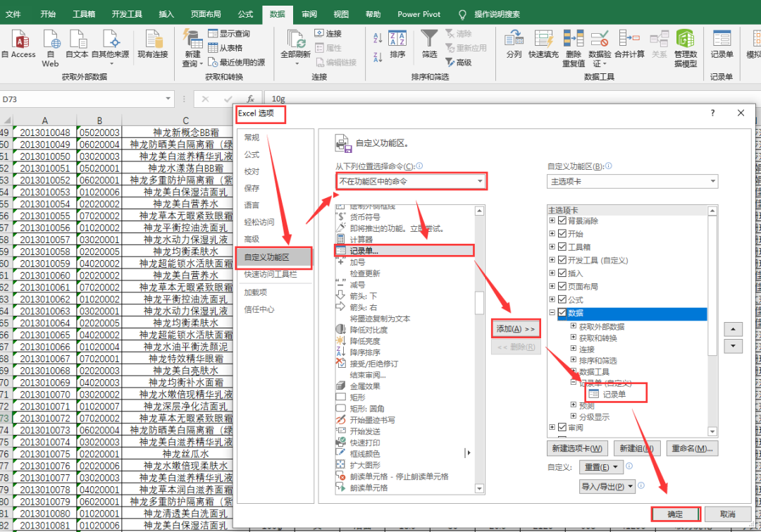The height and width of the screenshot is (532, 761).
Task: Open the 重置 reset dropdown
Action: click(x=602, y=467)
